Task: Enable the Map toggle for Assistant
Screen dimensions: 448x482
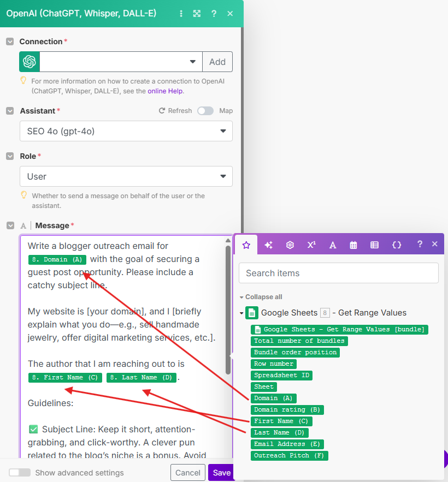Action: [205, 111]
